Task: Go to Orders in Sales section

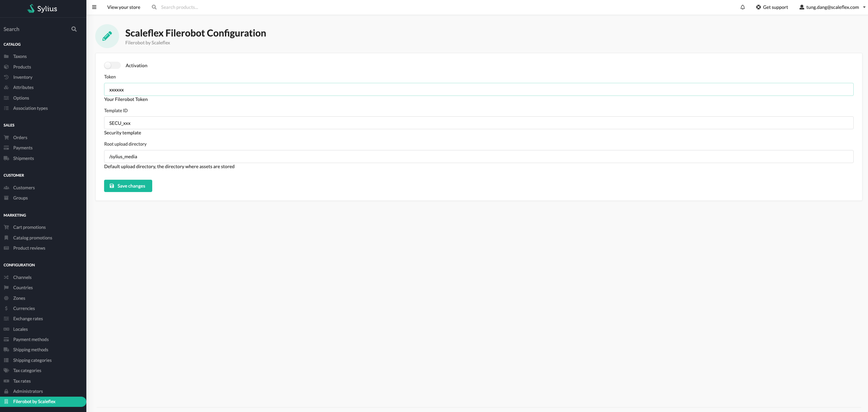Action: 20,137
